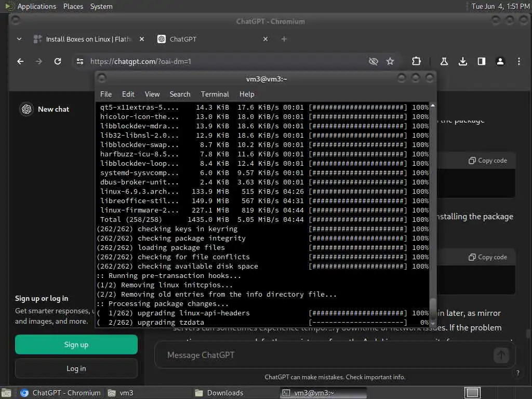Click the terminal scrollbar up arrow
Image resolution: width=532 pixels, height=399 pixels.
tap(433, 106)
